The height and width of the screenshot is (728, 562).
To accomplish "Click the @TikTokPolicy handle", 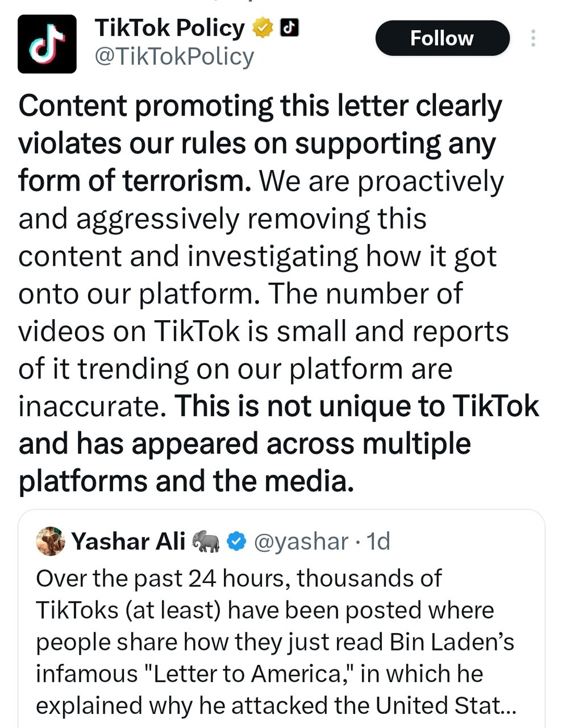I will tap(173, 57).
